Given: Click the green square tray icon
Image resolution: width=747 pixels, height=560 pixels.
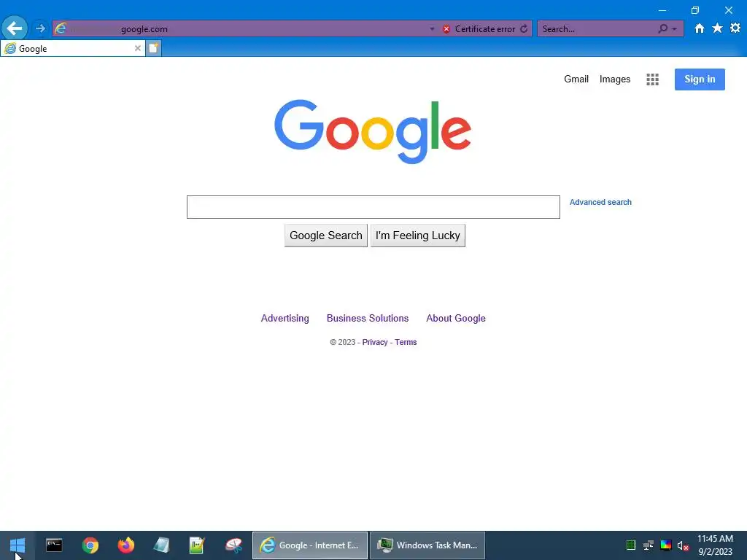Looking at the screenshot, I should click(x=631, y=545).
